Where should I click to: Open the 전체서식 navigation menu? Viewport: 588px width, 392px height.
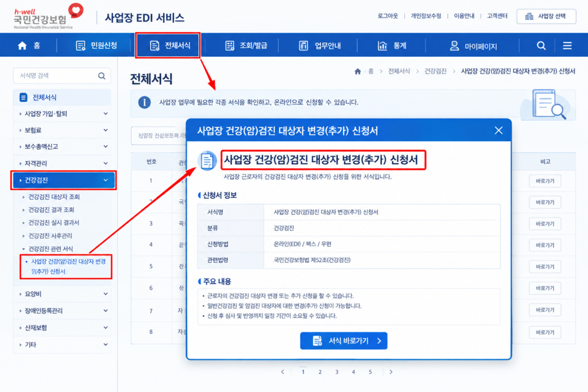168,45
